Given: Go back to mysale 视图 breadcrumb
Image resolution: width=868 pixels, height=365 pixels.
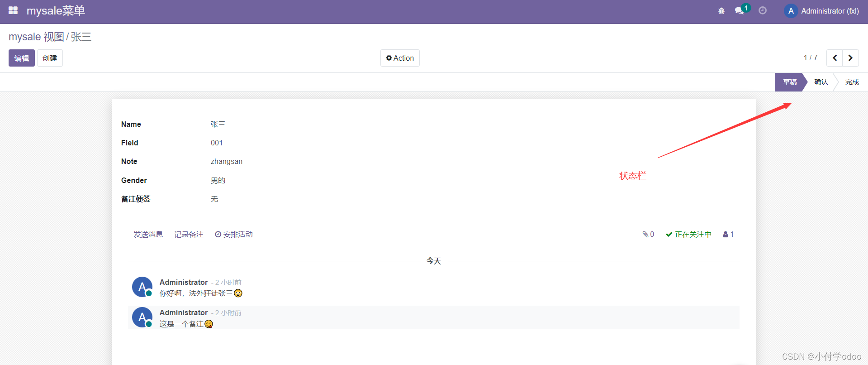Looking at the screenshot, I should tap(36, 37).
